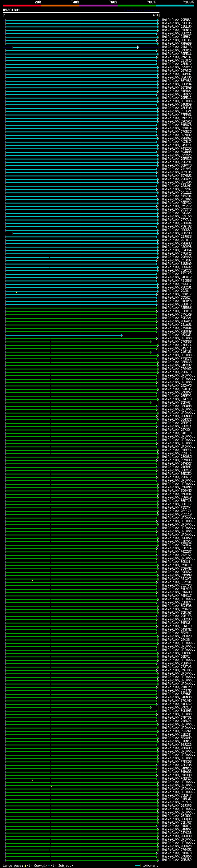Click the orange ~40% identity legend segment
This screenshot has width=197, height=868.
tap(60, 6)
